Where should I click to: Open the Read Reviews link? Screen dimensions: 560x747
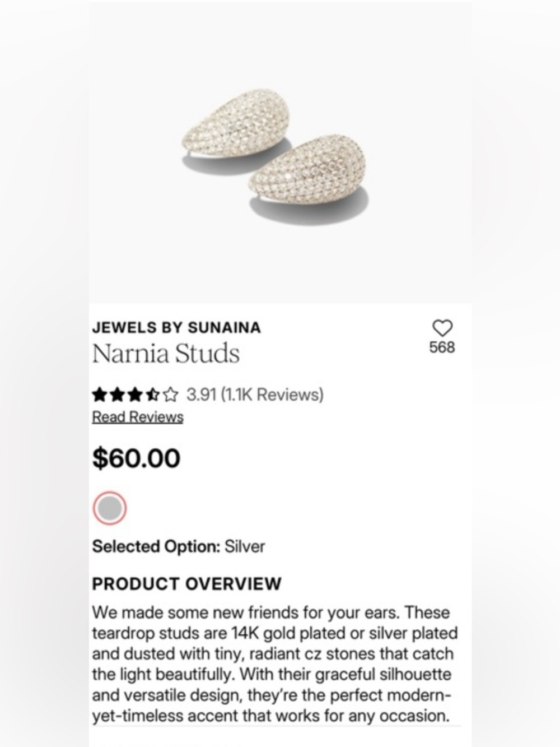(x=138, y=417)
